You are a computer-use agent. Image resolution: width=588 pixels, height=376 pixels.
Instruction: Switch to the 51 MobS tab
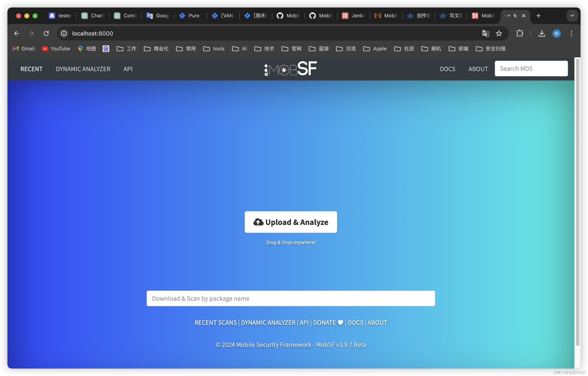(483, 16)
